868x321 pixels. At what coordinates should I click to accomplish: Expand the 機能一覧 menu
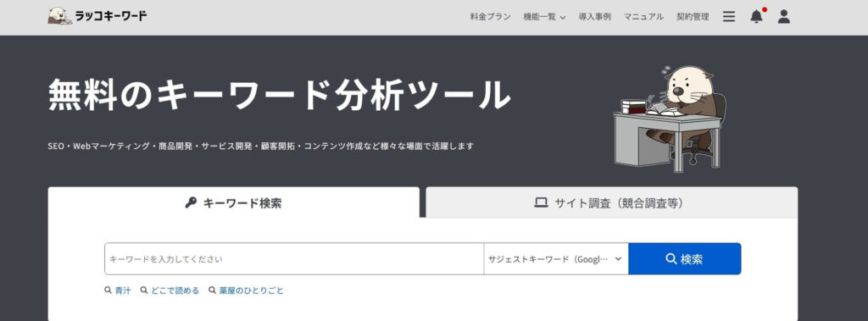click(x=545, y=17)
